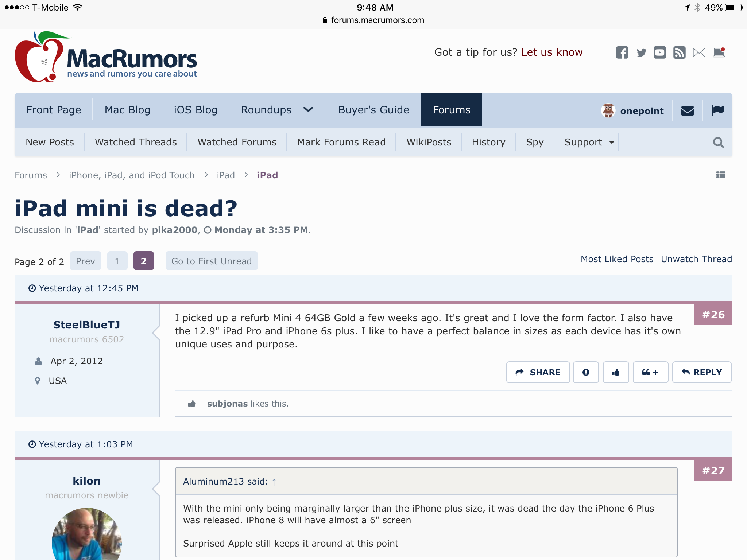Open subjonas profile from likes
The width and height of the screenshot is (747, 560).
tap(227, 404)
